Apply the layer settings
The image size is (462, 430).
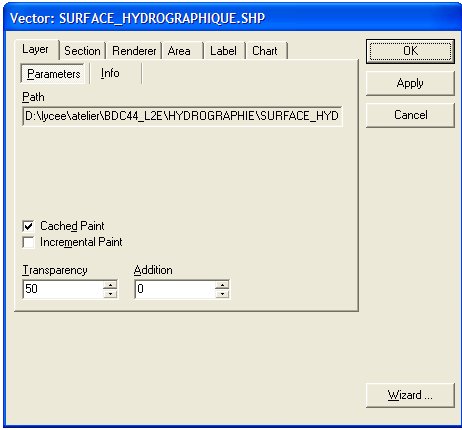point(410,83)
